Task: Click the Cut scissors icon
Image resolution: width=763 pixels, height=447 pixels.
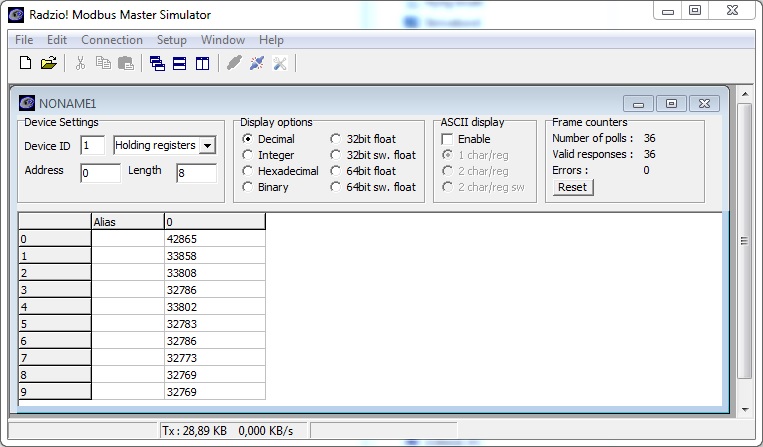Action: point(80,63)
